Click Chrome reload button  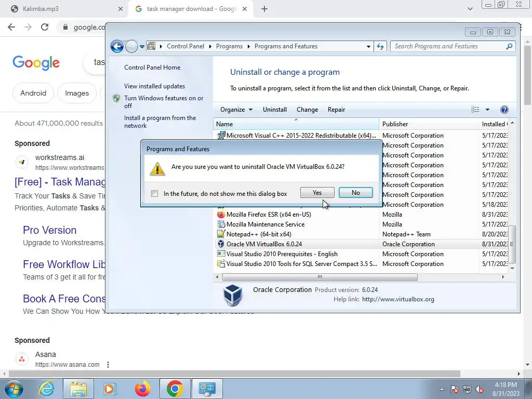[45, 27]
